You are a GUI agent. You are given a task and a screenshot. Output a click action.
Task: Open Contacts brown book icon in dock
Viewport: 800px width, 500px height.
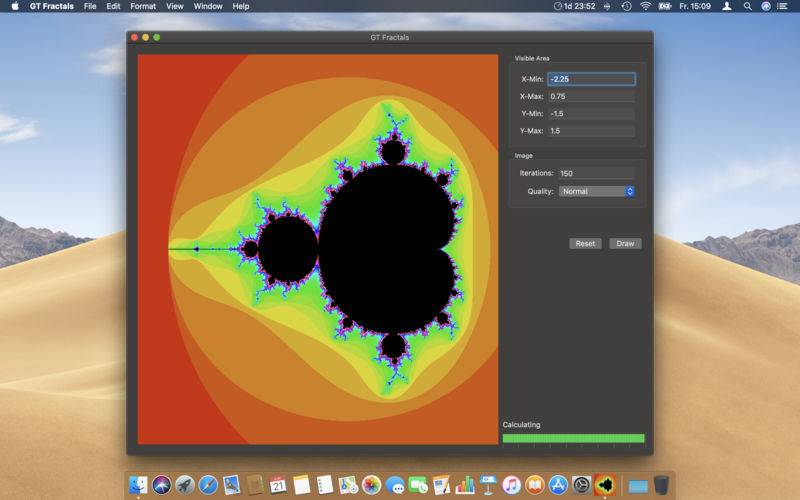pyautogui.click(x=255, y=485)
